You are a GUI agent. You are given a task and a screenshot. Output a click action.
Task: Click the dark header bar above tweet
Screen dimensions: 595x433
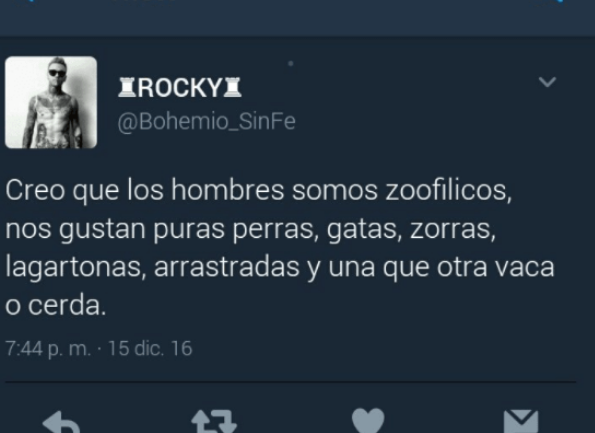coord(298,18)
